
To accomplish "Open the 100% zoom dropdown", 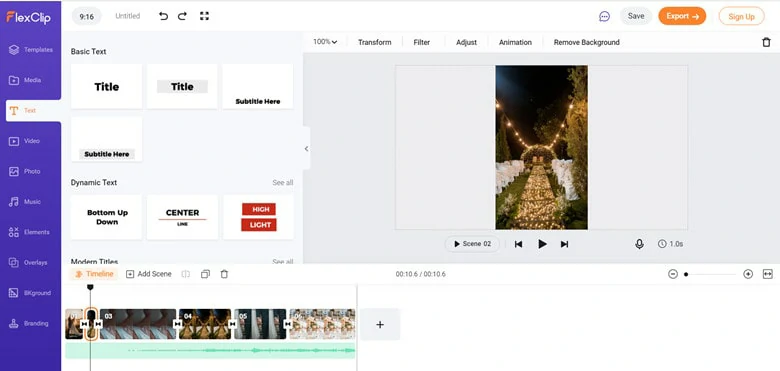I will click(325, 42).
